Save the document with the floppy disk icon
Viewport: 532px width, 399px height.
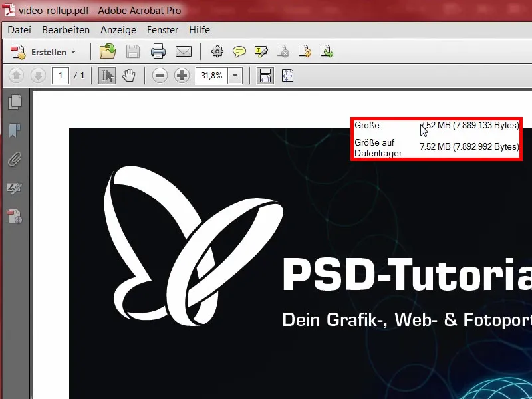pos(132,52)
